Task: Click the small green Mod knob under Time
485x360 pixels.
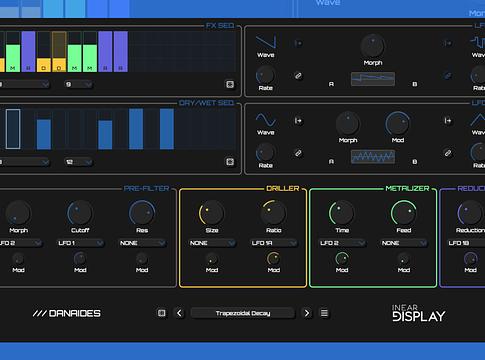Action: point(342,259)
